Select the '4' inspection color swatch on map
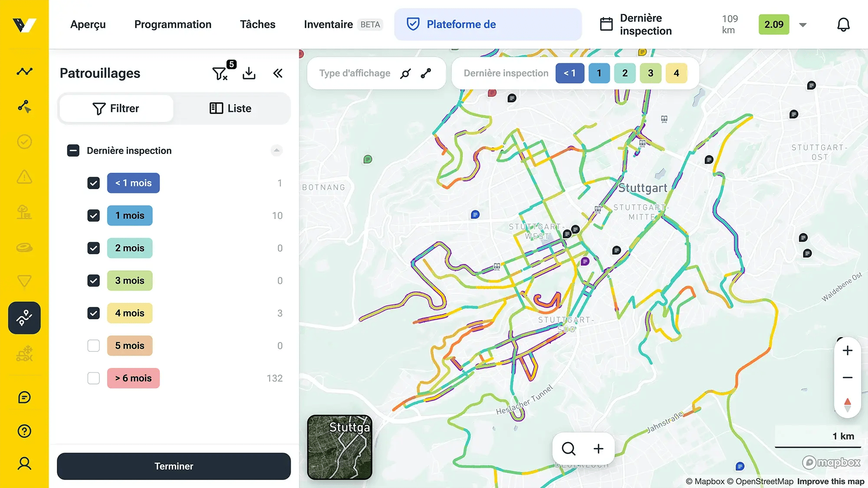 pos(676,73)
